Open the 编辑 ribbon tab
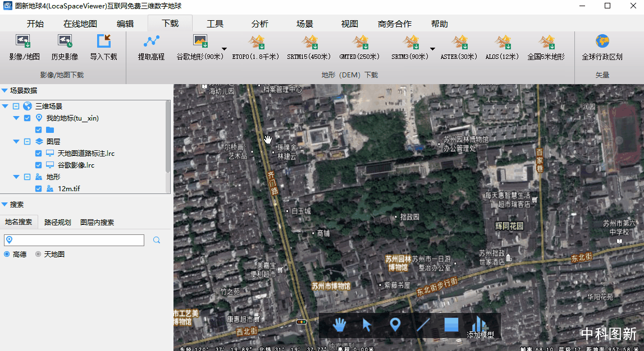Screen dimensions: 644x351 click(x=125, y=24)
